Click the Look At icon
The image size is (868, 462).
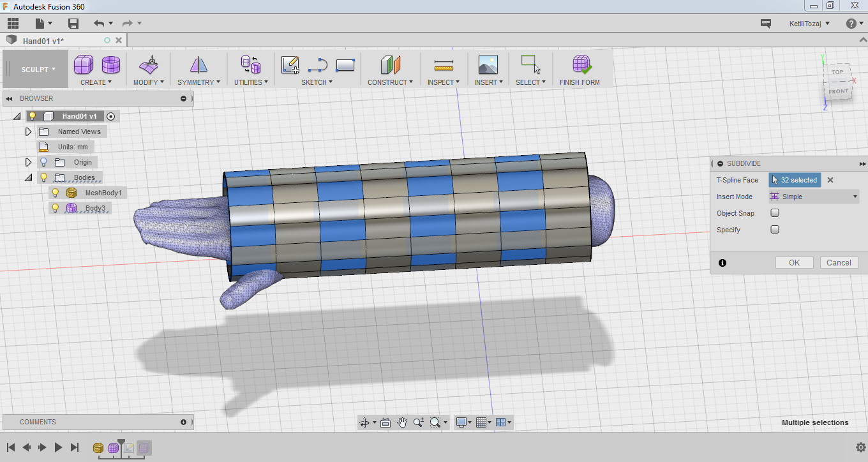[x=385, y=422]
